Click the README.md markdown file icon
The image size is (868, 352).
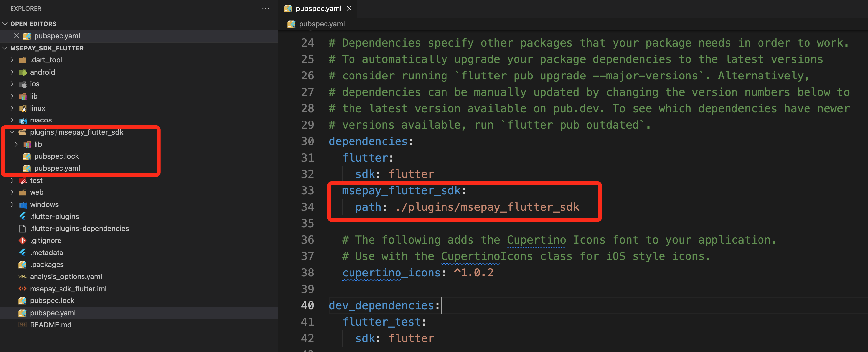tap(23, 325)
